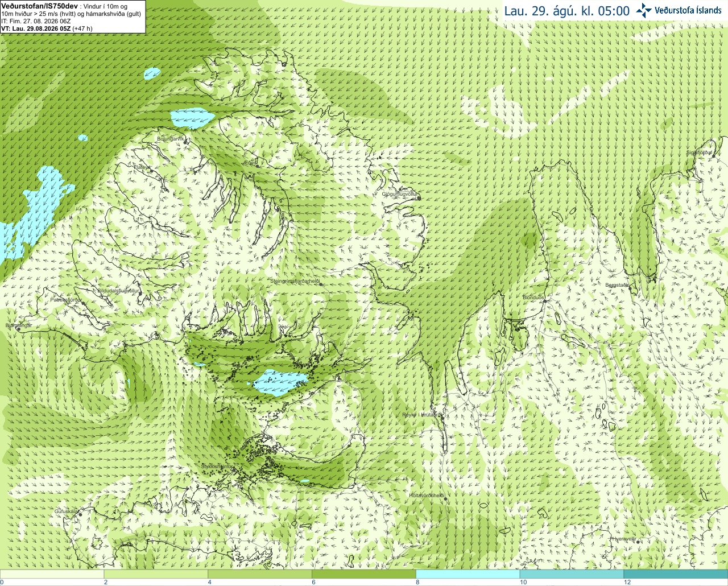Click the Bergstaðir station label
This screenshot has width=728, height=586.
pos(617,285)
